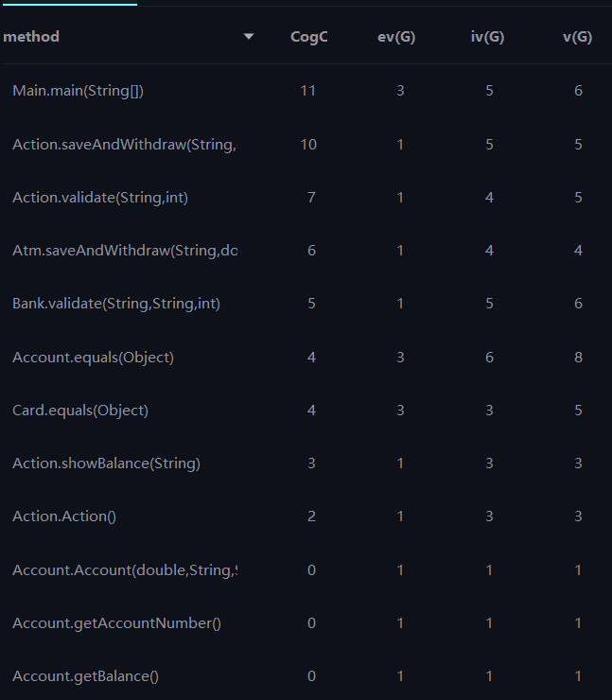Select the Action.saveAndWithdraw method row
Image resolution: width=612 pixels, height=700 pixels.
[124, 145]
